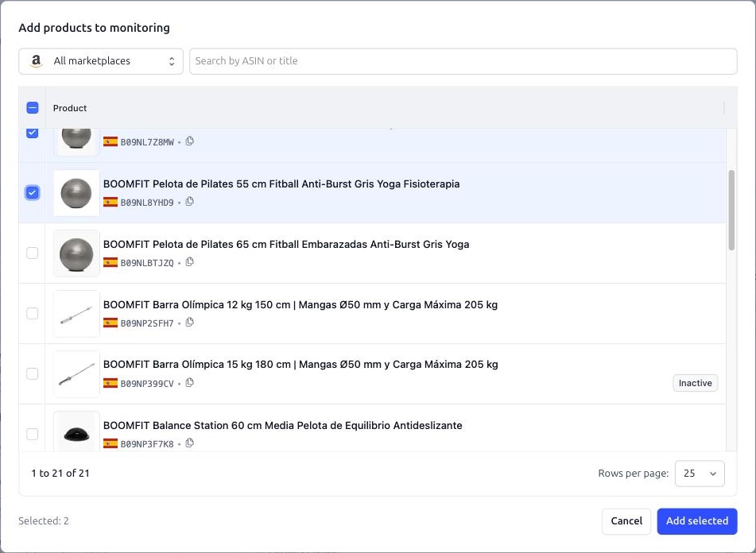Uncheck the B09NL7Z8MW product row checkbox
Screen dimensions: 756x553
tap(33, 133)
